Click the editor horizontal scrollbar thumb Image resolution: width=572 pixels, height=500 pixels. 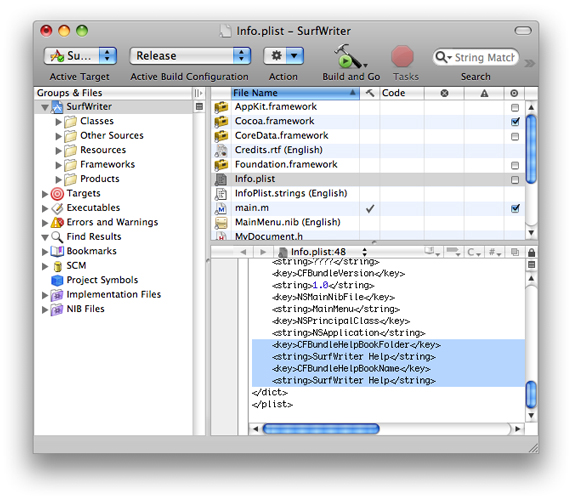[x=321, y=429]
